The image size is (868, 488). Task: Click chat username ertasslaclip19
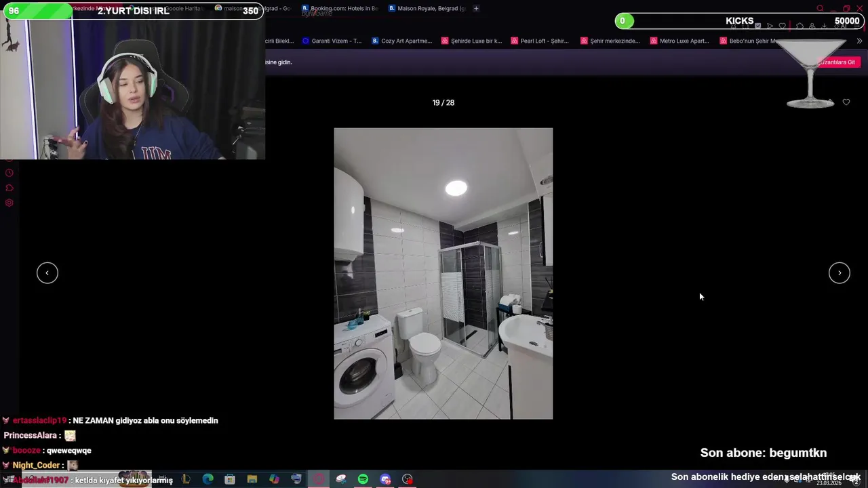39,420
